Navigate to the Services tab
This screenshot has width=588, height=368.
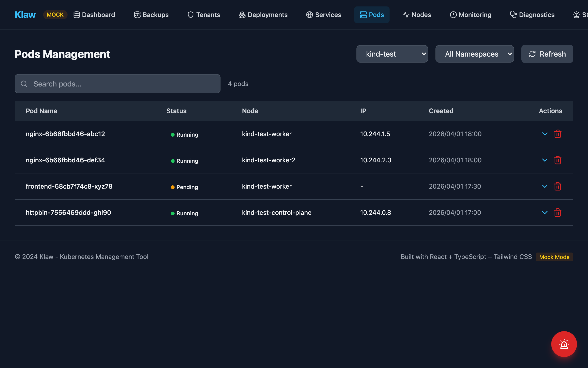pos(324,14)
